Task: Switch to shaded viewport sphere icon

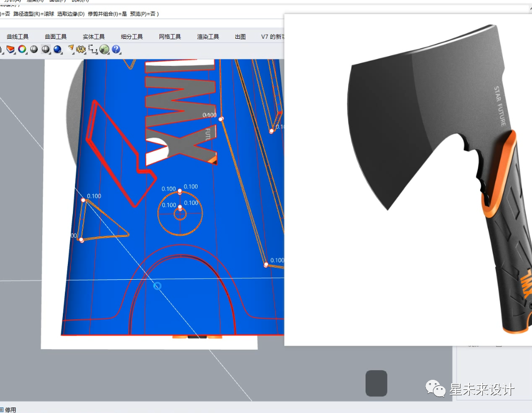Action: (x=34, y=49)
